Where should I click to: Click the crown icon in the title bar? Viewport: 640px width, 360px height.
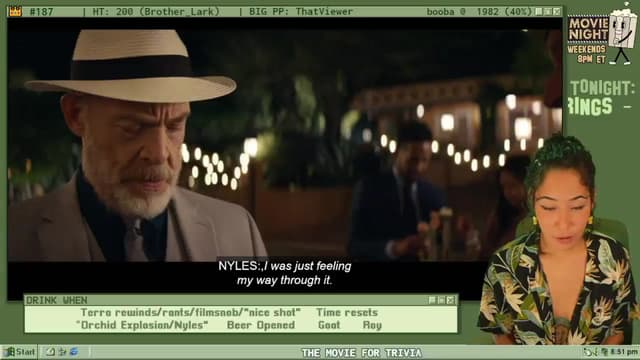coord(15,11)
